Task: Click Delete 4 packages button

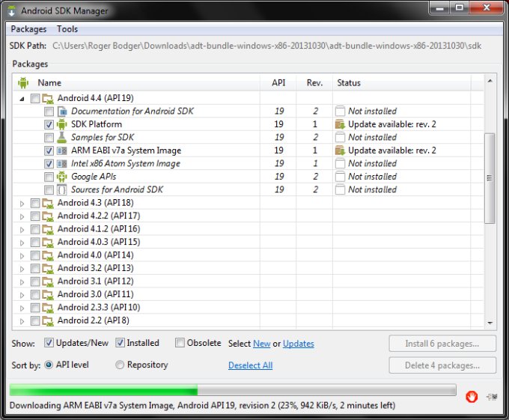Action: (442, 365)
